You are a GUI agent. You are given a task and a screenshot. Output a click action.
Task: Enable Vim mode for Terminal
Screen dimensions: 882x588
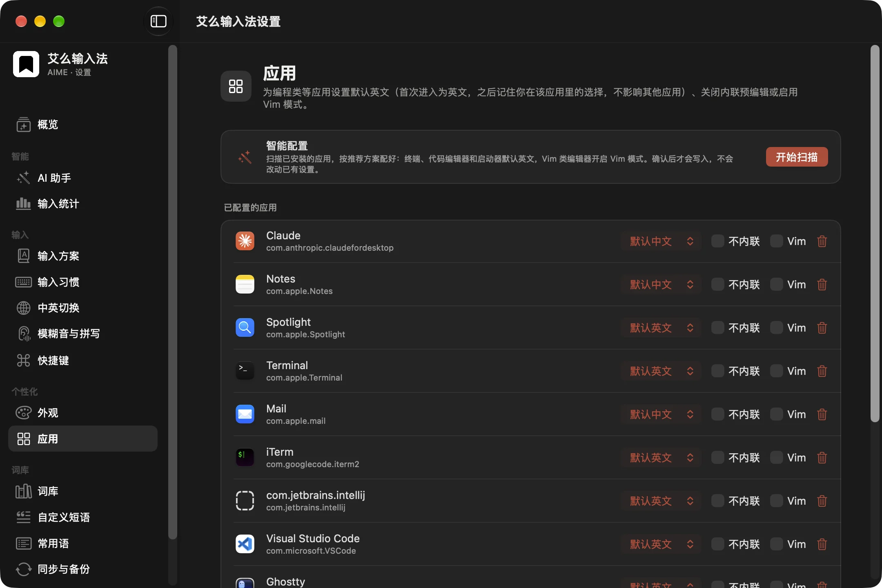coord(776,371)
